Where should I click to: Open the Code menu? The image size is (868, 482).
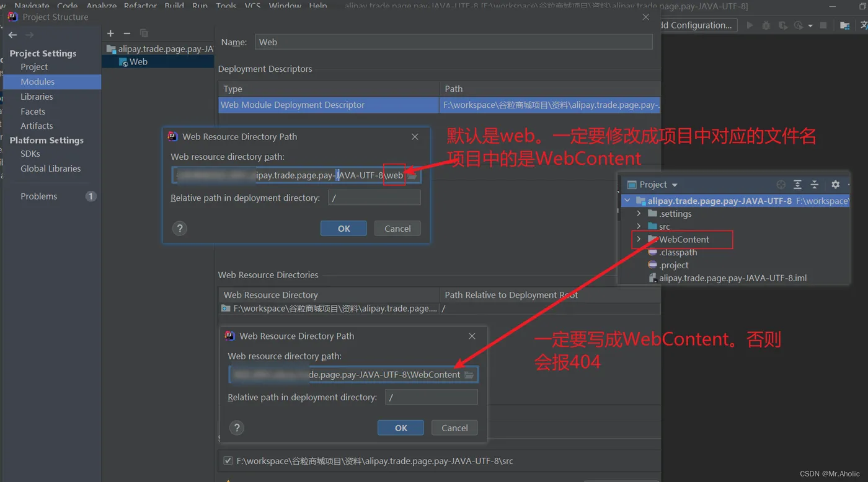(x=68, y=6)
